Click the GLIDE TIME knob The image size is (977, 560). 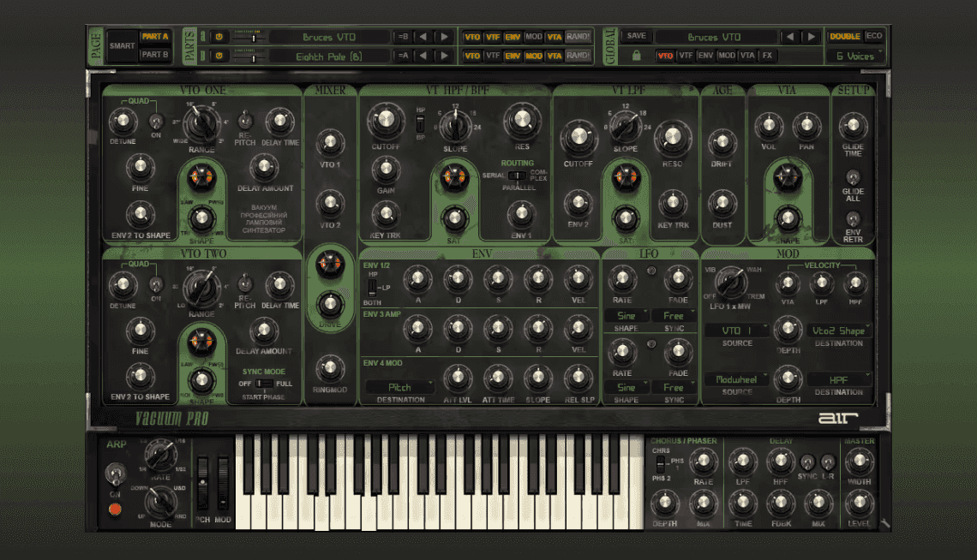coord(853,127)
